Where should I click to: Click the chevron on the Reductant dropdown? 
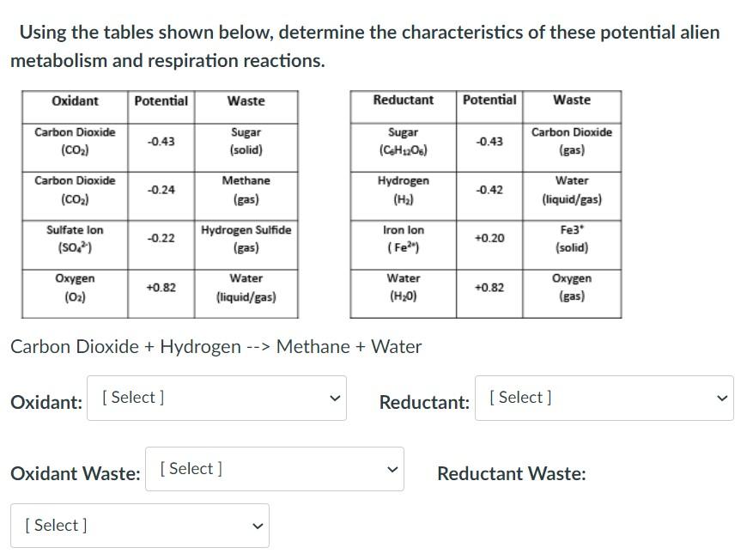point(722,398)
